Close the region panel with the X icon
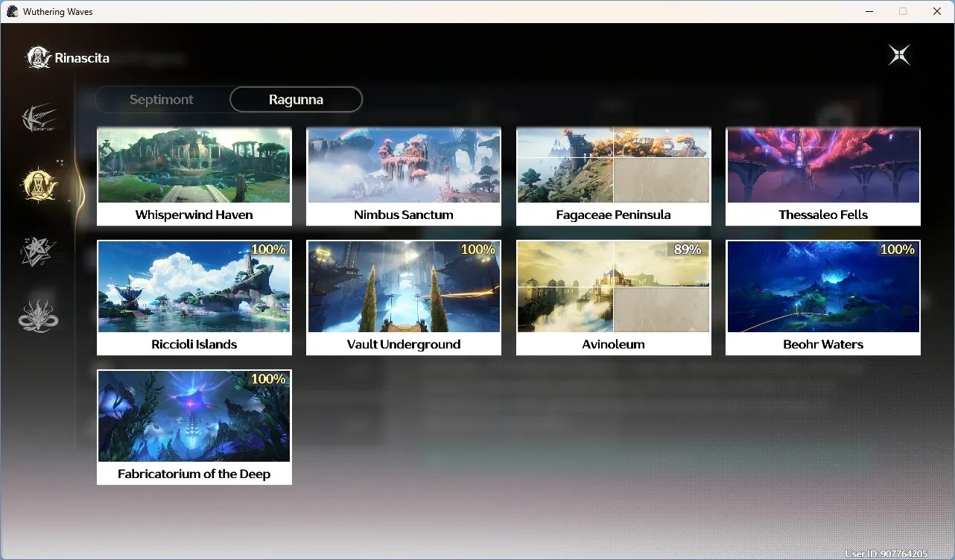Image resolution: width=955 pixels, height=560 pixels. [899, 55]
